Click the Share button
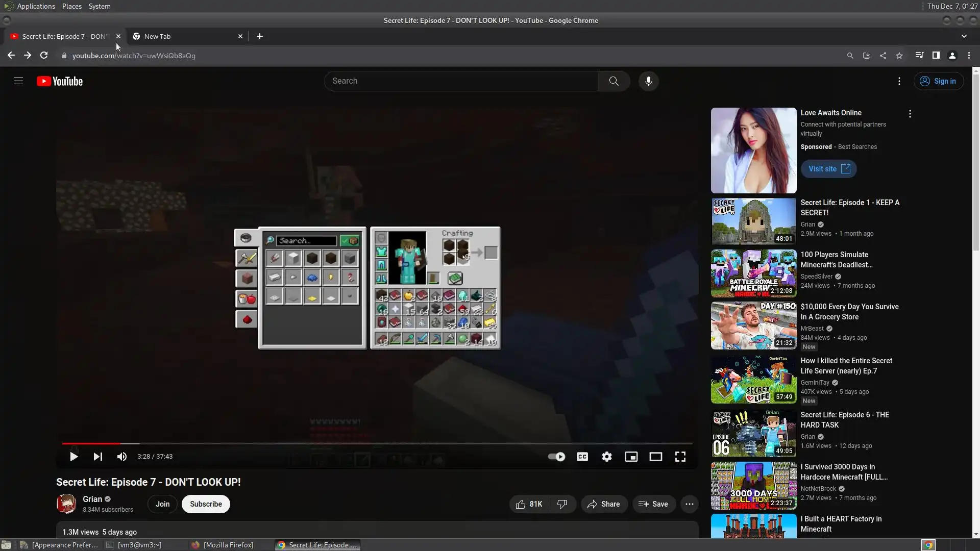This screenshot has height=551, width=980. [604, 504]
